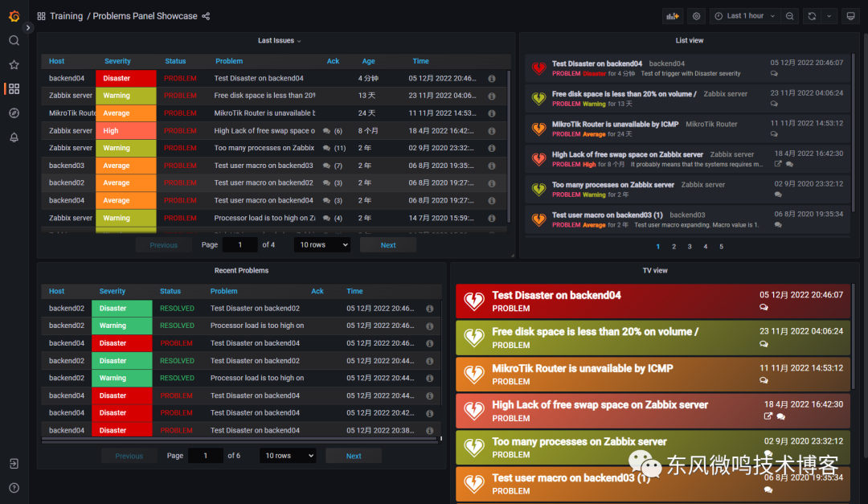Go to page 4 in List view
This screenshot has width=868, height=504.
point(706,247)
